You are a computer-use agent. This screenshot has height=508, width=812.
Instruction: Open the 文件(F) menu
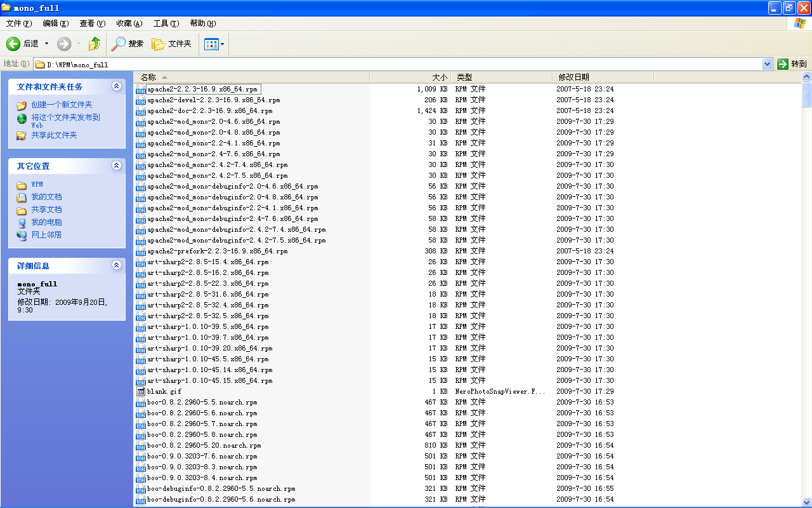(x=19, y=23)
